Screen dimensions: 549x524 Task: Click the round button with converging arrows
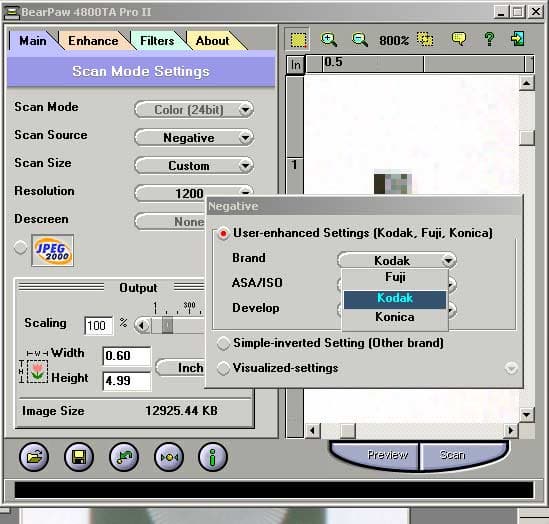169,457
